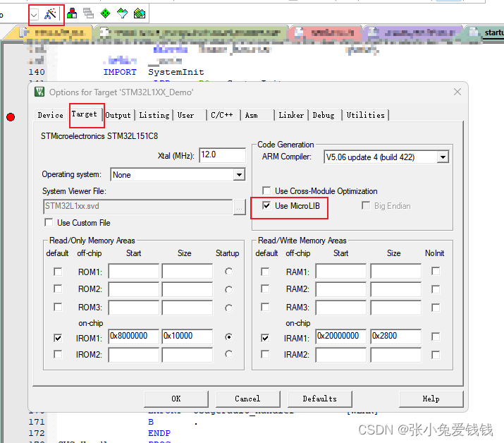The width and height of the screenshot is (504, 443).
Task: Switch to the Device tab
Action: click(51, 115)
